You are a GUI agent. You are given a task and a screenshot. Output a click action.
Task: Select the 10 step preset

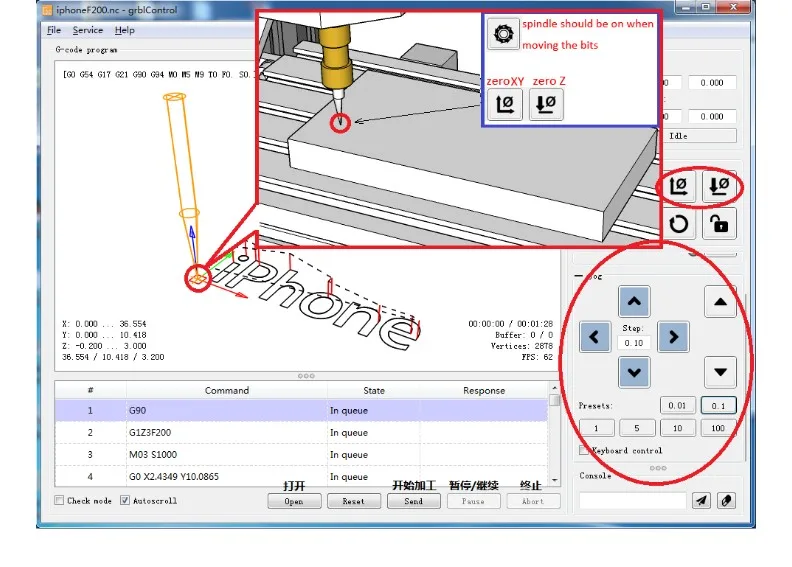[x=677, y=428]
